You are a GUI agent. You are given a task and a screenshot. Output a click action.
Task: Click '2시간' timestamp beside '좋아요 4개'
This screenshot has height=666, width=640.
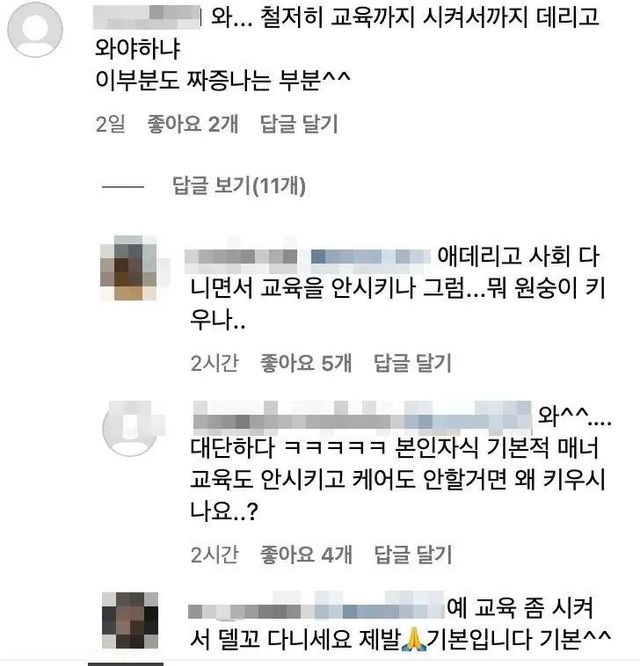click(x=214, y=555)
